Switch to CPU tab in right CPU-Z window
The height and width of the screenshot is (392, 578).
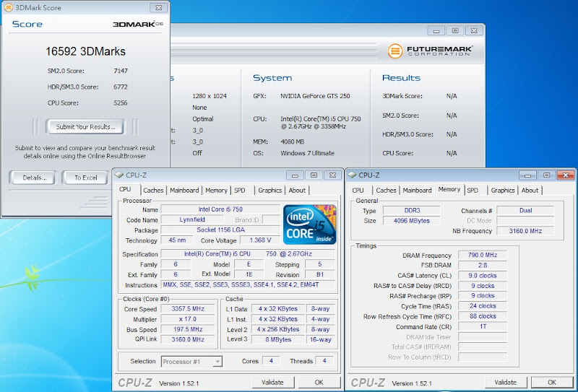coord(358,191)
